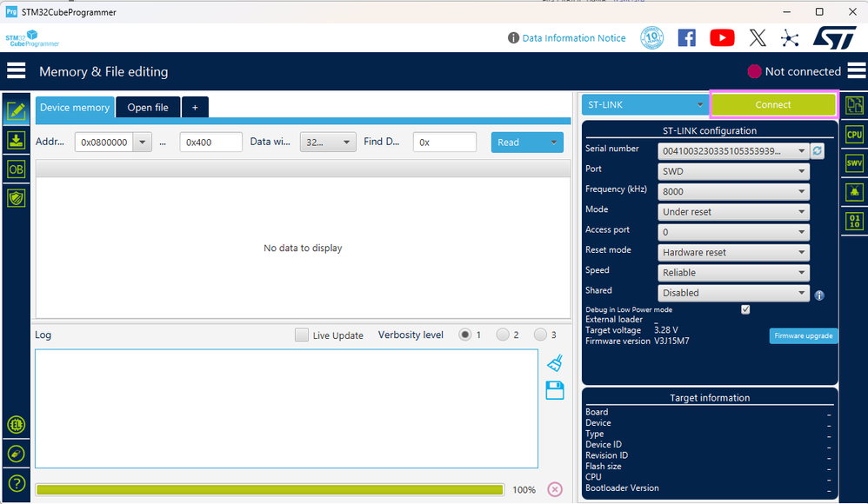The width and height of the screenshot is (868, 504).
Task: Click the Target voltage value 3.28 V
Action: (x=666, y=329)
